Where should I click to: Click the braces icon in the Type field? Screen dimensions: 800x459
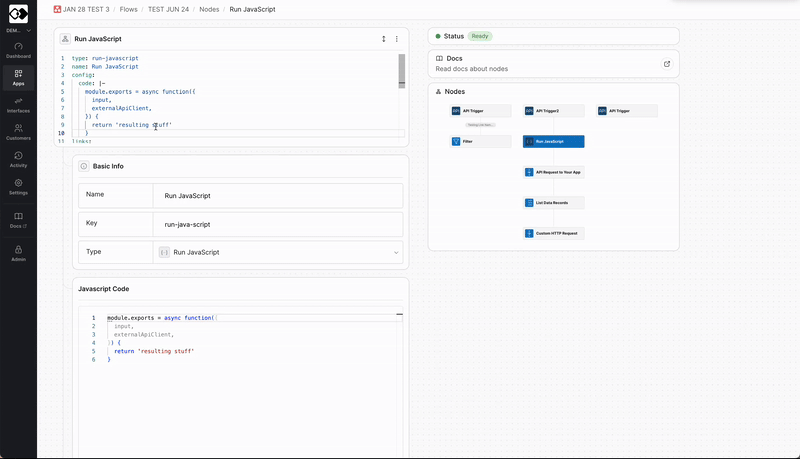click(164, 252)
